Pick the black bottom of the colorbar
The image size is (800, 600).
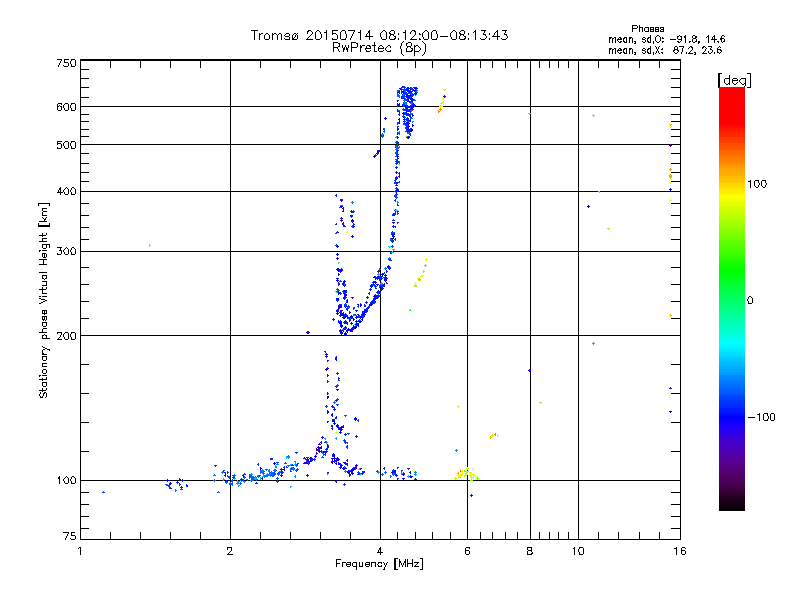pyautogui.click(x=732, y=503)
